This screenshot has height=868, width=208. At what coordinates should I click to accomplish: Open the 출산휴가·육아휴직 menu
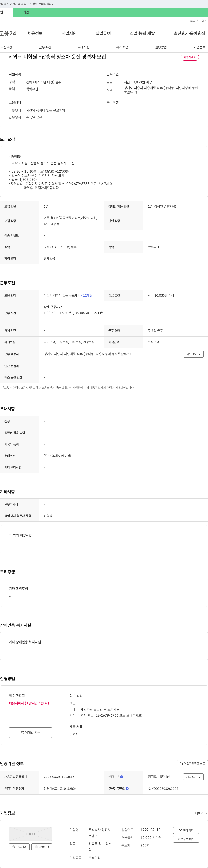[x=189, y=33]
